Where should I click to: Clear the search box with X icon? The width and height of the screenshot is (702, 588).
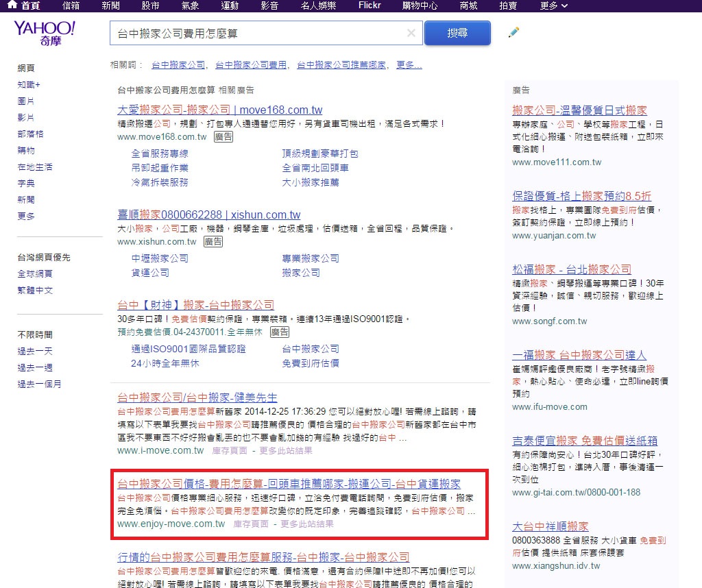pos(411,33)
